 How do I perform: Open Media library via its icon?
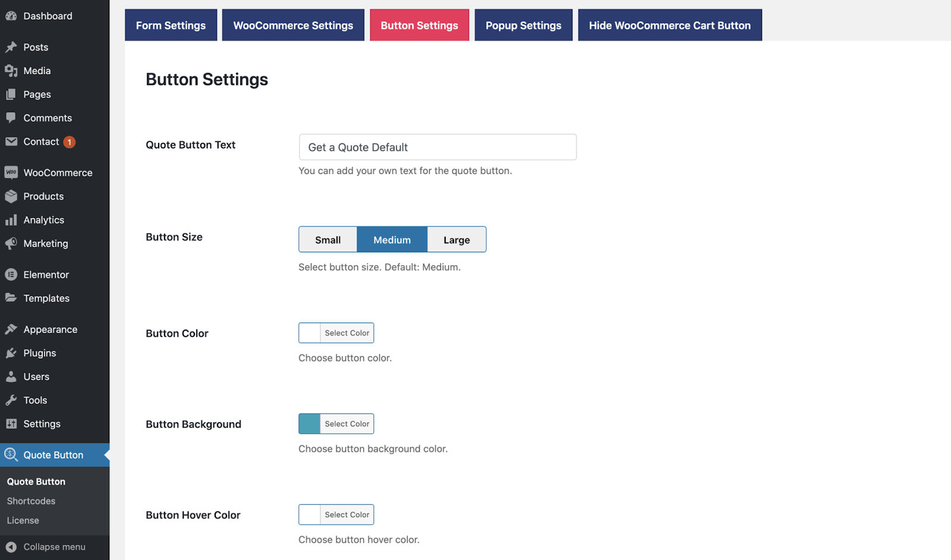point(11,71)
